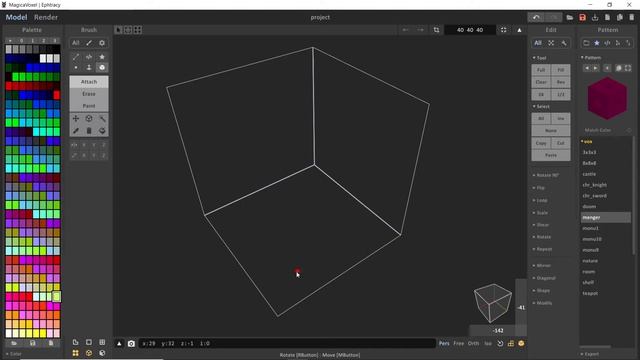This screenshot has width=640, height=360.
Task: Select the All tab in the Brush panel
Action: [76, 43]
